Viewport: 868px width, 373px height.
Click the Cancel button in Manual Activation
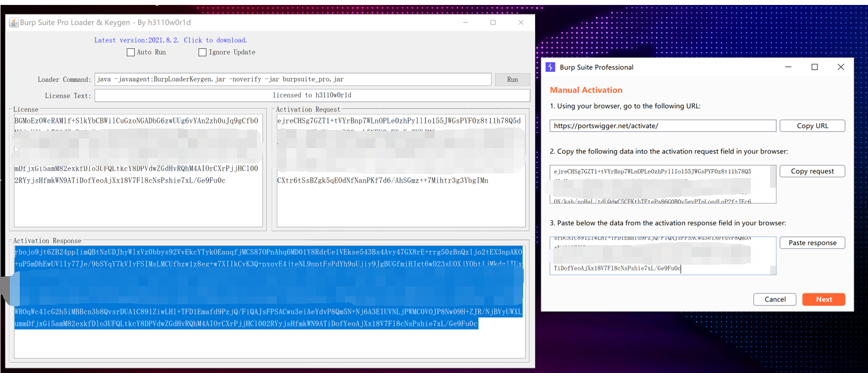click(775, 299)
